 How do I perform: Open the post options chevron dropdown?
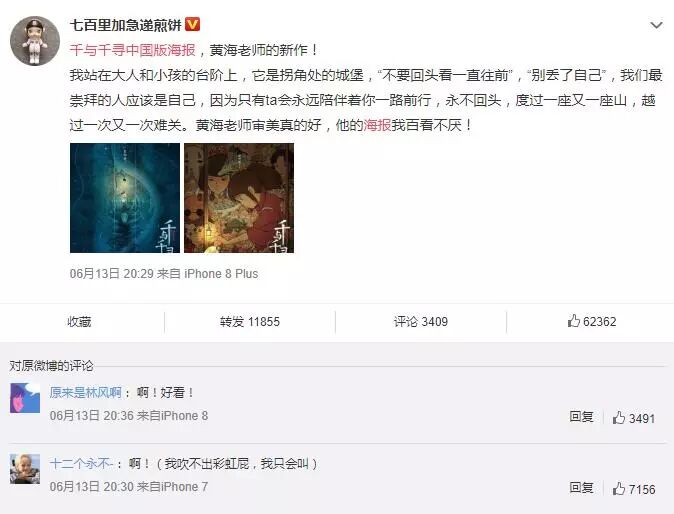pos(656,25)
